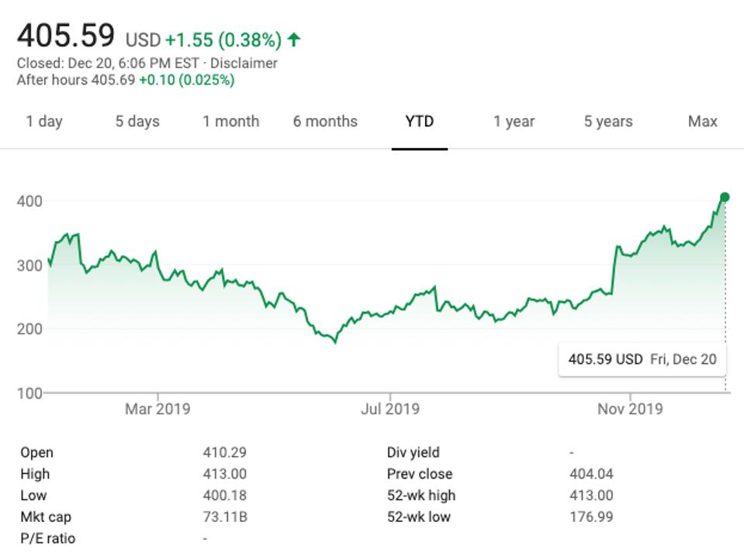744x560 pixels.
Task: Switch to the 1 year view
Action: coord(514,122)
